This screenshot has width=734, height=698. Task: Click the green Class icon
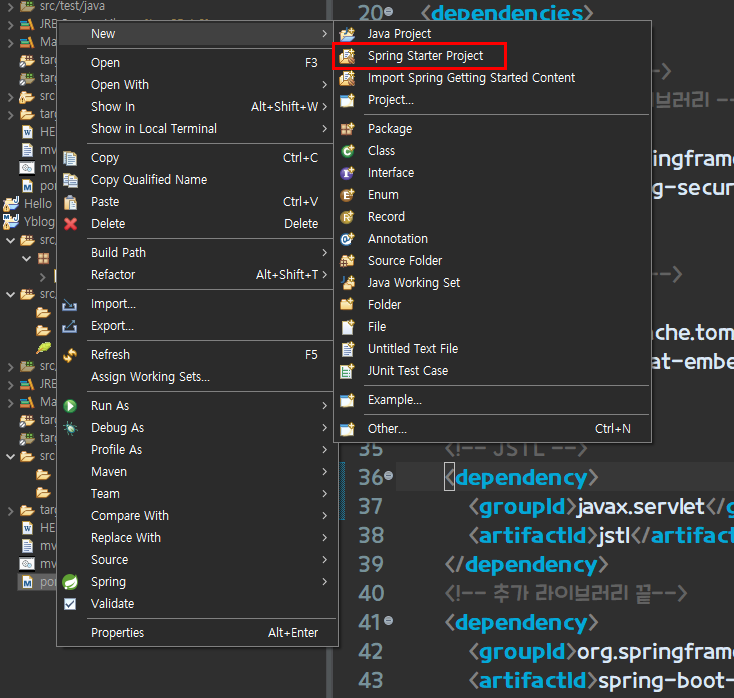(347, 151)
